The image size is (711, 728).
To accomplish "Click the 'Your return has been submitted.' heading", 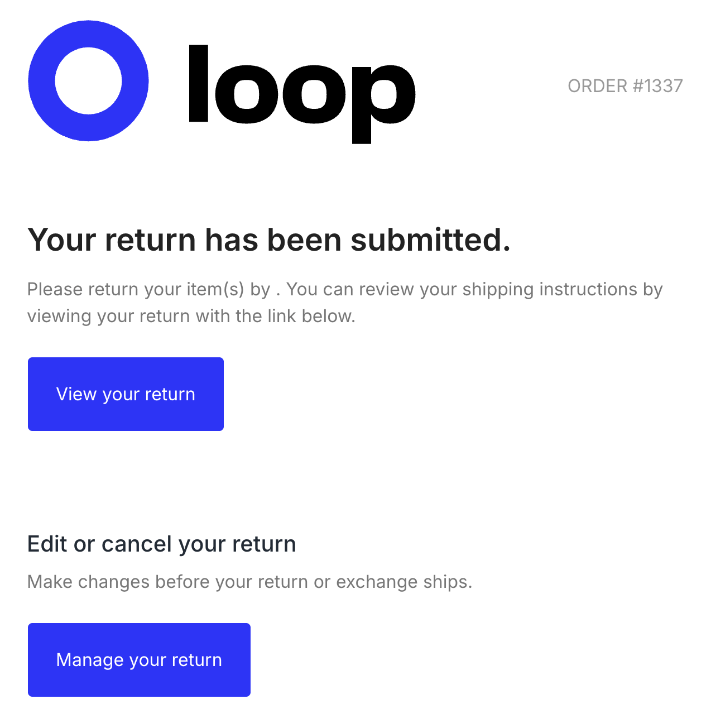I will coord(268,240).
